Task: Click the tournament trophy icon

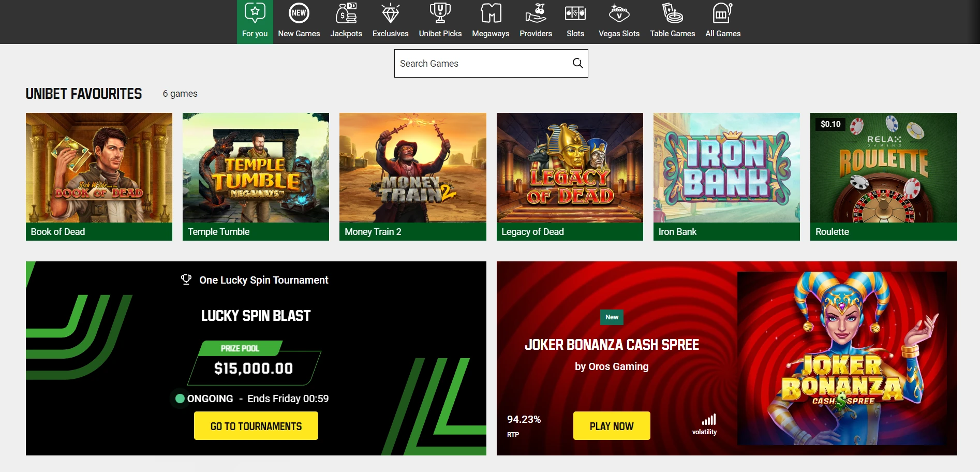Action: coord(186,279)
